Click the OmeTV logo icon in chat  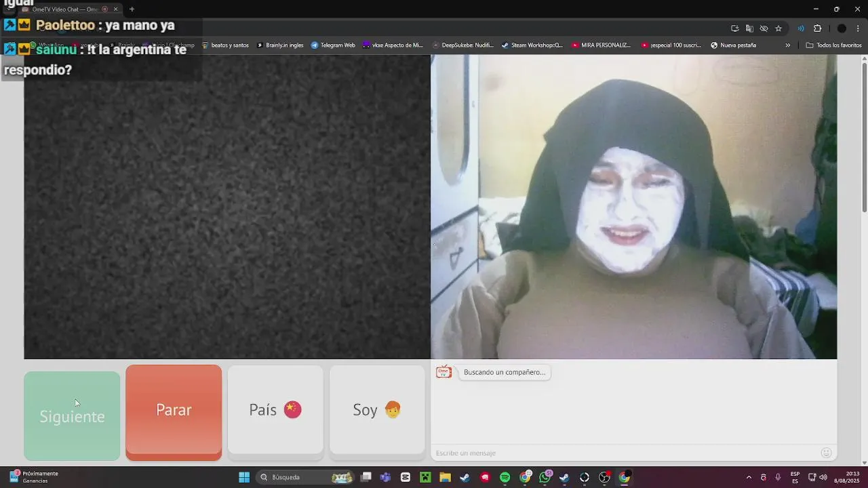click(x=443, y=372)
